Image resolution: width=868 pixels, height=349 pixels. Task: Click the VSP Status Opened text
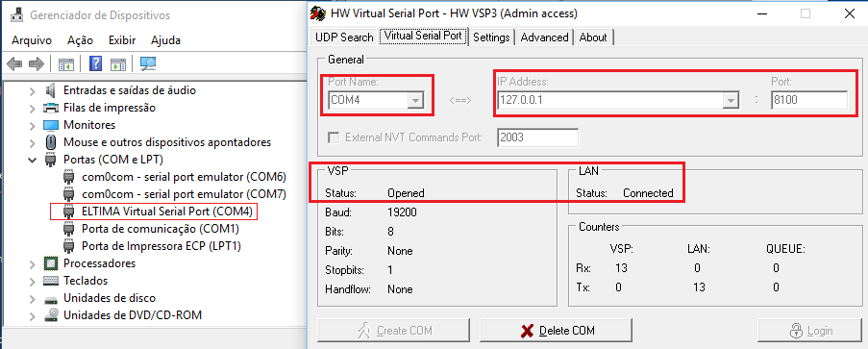tap(406, 193)
